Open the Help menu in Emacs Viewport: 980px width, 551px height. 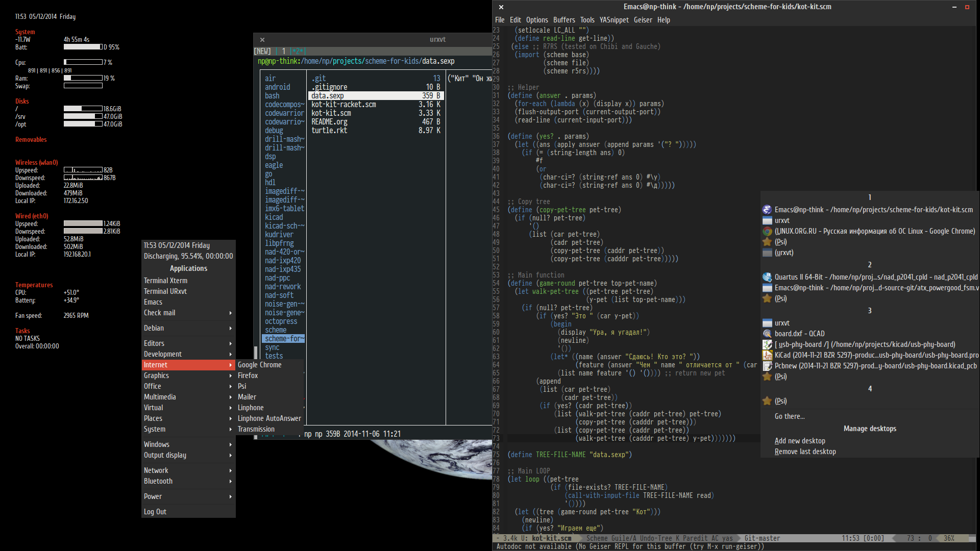click(x=664, y=20)
